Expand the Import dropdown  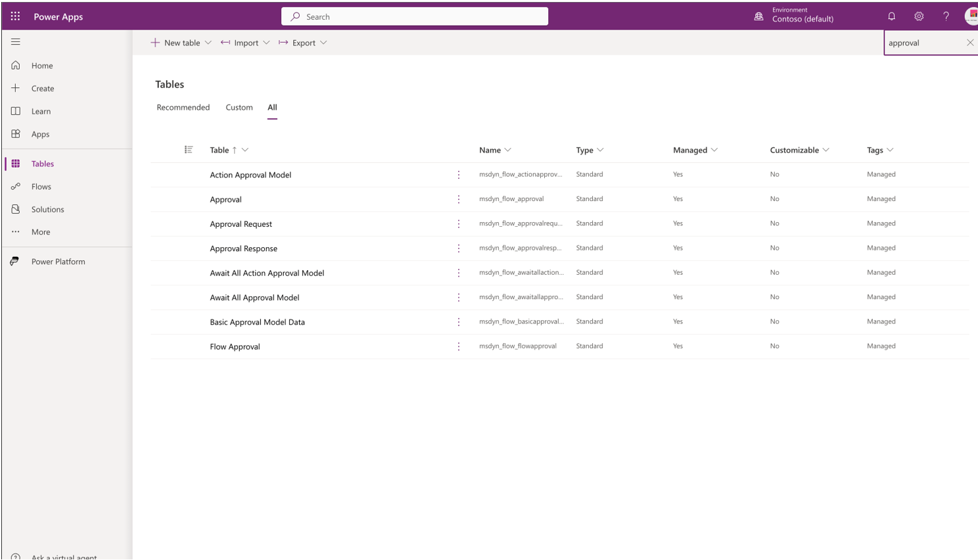(x=266, y=43)
